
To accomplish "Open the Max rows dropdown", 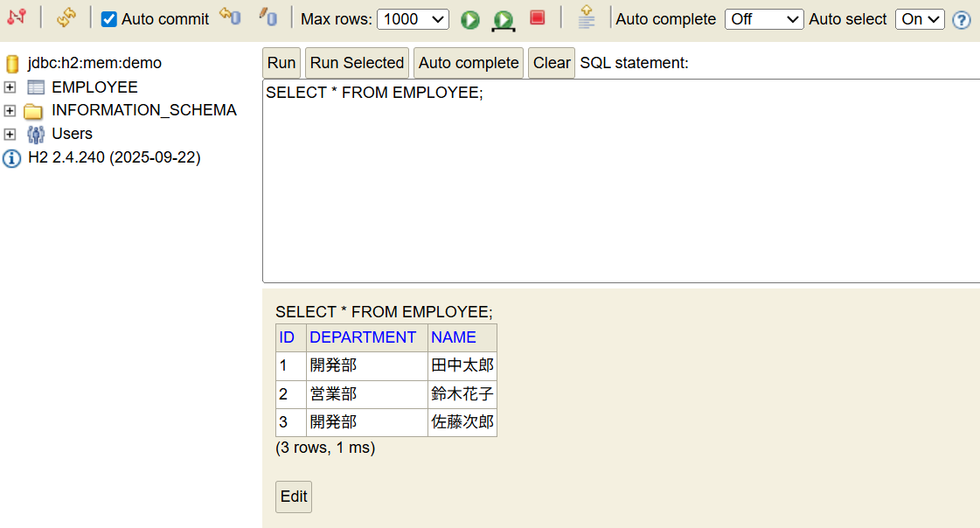I will (x=413, y=19).
